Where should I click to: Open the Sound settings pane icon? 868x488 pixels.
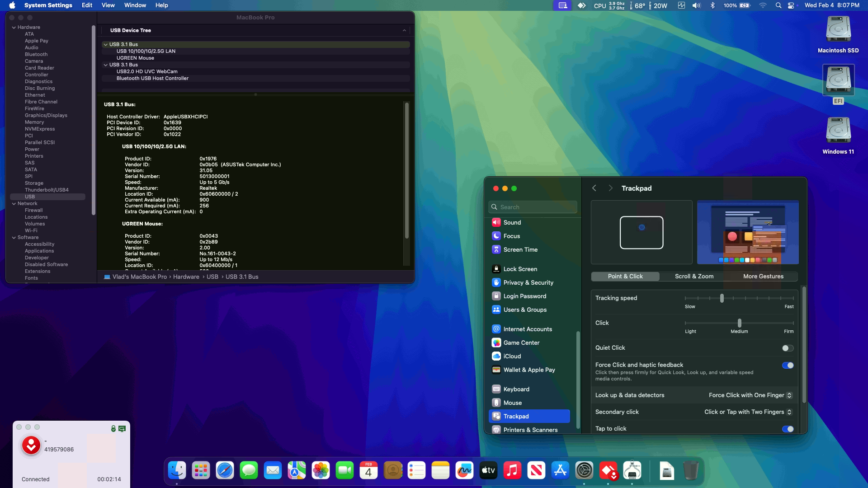(496, 222)
